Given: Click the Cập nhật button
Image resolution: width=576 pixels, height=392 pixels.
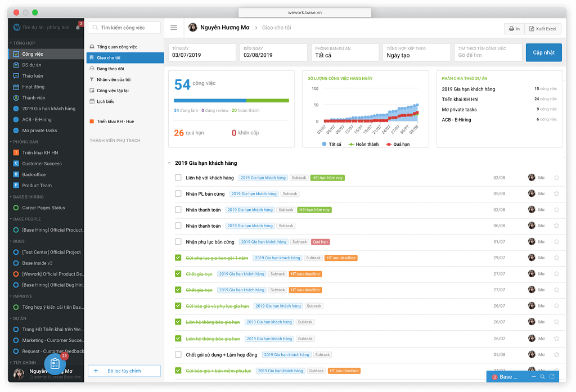Looking at the screenshot, I should point(543,52).
